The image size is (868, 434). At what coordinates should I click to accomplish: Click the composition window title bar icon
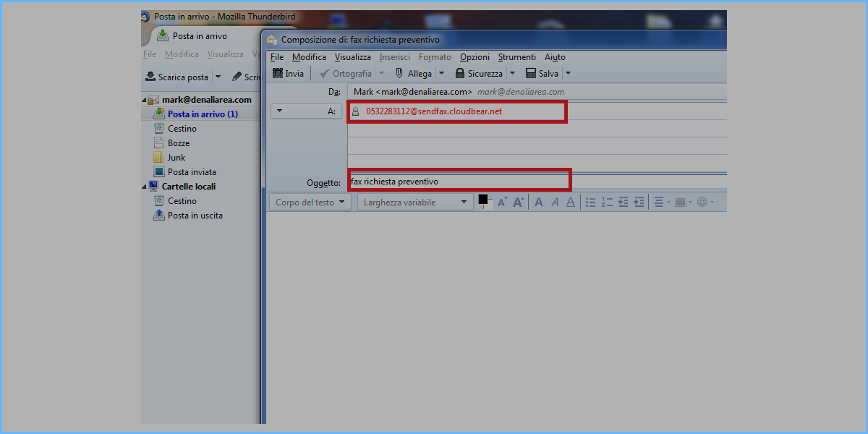272,40
